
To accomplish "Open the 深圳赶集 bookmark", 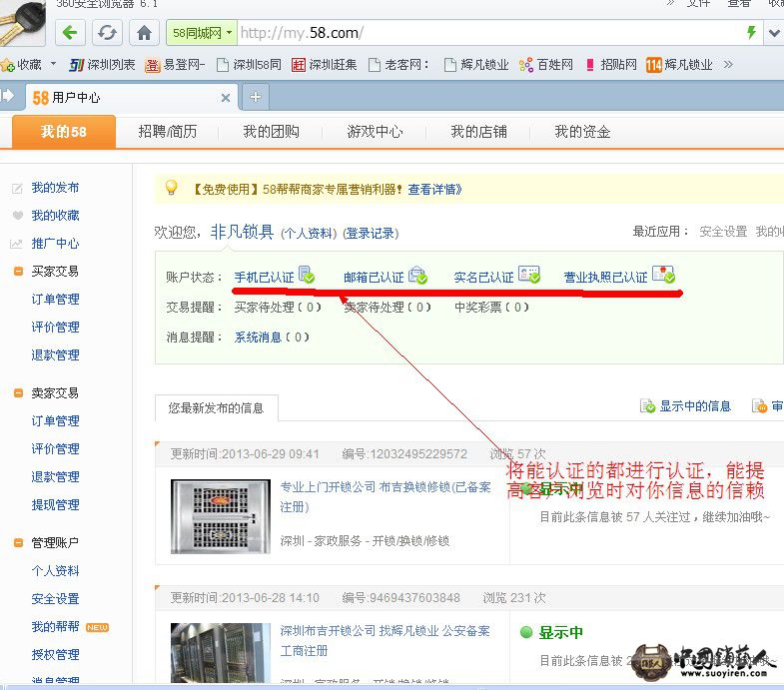I will [x=324, y=65].
